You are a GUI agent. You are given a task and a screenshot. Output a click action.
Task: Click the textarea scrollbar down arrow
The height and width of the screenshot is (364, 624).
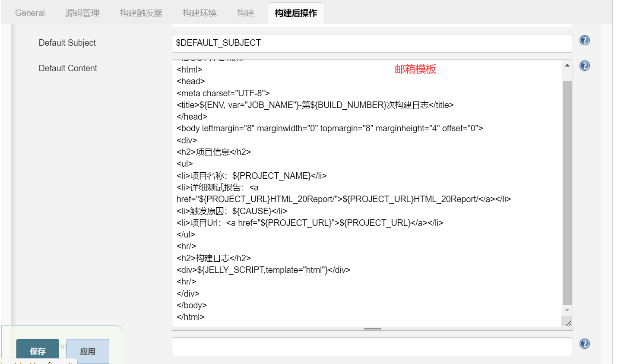coord(567,310)
